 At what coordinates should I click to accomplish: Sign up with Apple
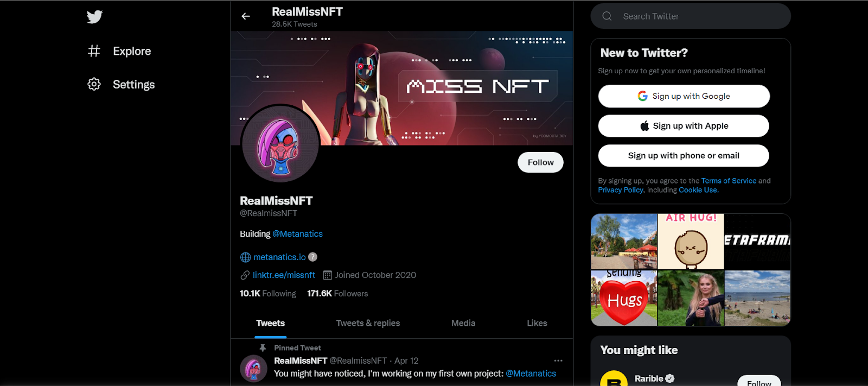click(684, 126)
